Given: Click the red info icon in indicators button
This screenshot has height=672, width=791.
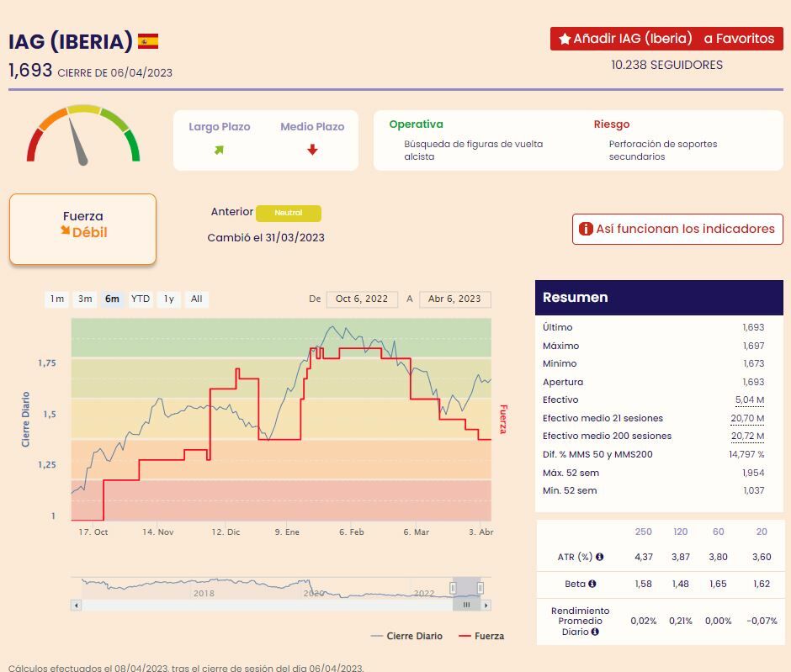Looking at the screenshot, I should point(586,229).
